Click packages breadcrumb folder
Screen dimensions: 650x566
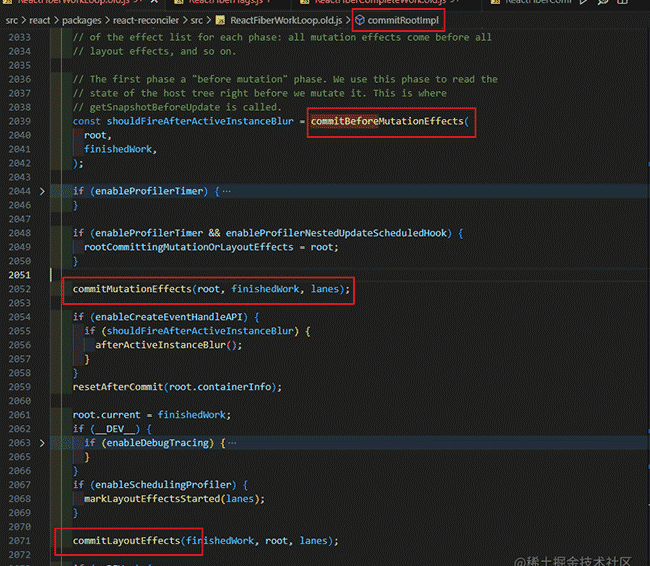(82, 20)
